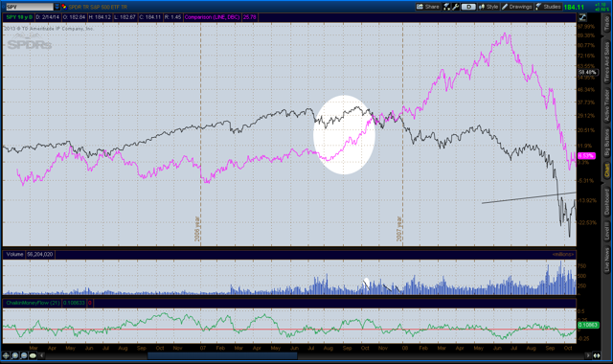Click the SPDR TR S&P 500 ETF TR description
Image resolution: width=613 pixels, height=364 pixels.
(x=98, y=7)
